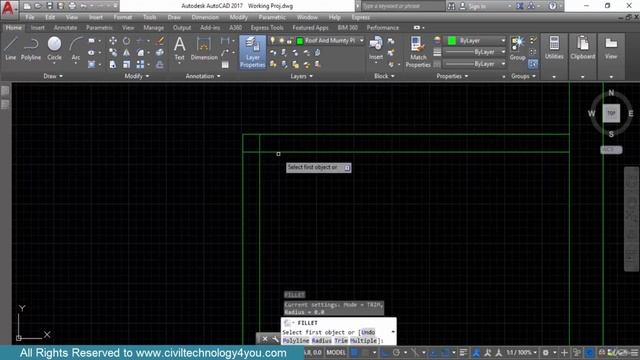The image size is (640, 360).
Task: Switch to the Manage ribbon tab
Action: pos(153,28)
